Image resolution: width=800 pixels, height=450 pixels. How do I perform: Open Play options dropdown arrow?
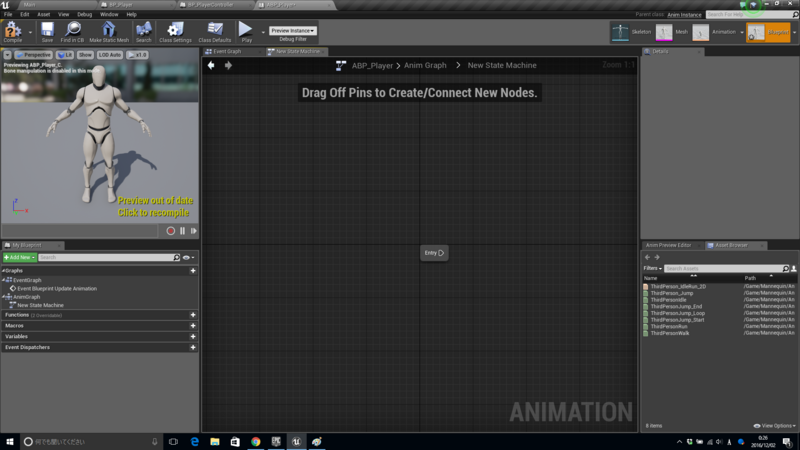pyautogui.click(x=263, y=32)
